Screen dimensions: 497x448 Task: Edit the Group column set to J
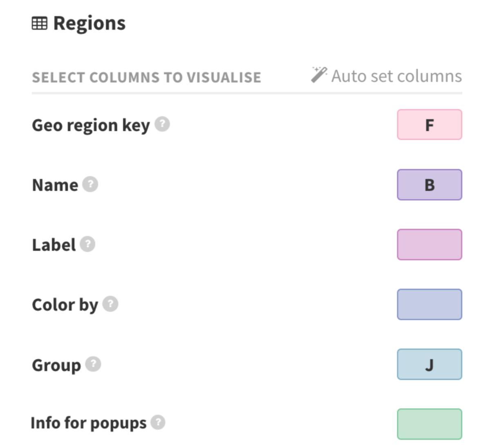pyautogui.click(x=429, y=364)
